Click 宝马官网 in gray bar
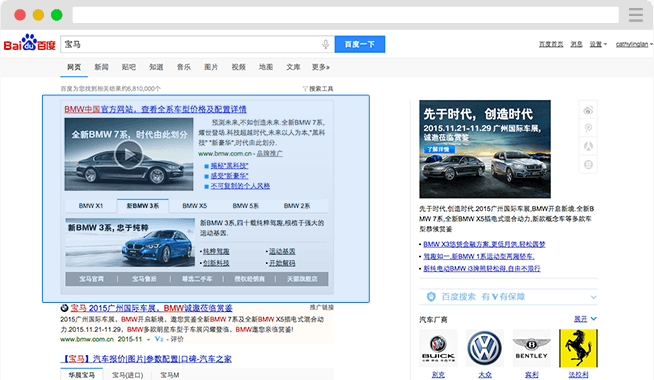Screen dimensions: 654x380 click(x=91, y=279)
